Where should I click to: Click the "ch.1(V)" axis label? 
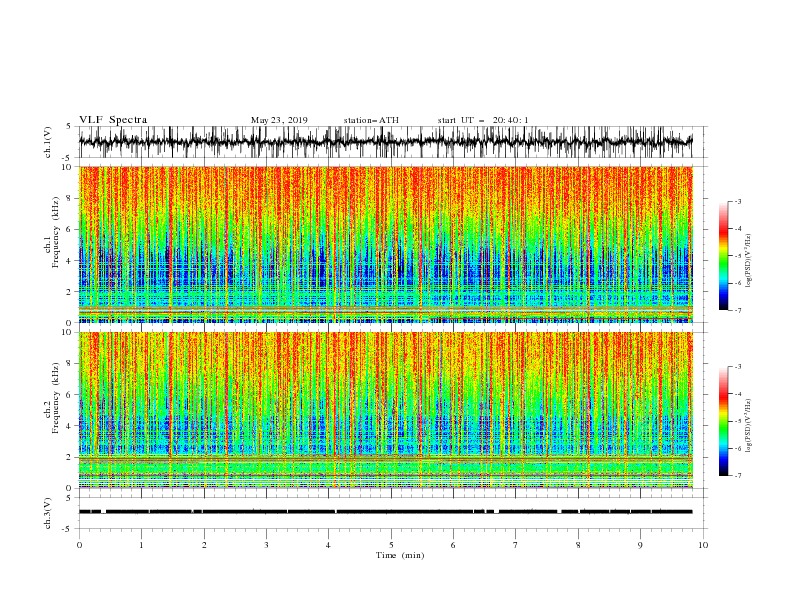click(x=48, y=142)
